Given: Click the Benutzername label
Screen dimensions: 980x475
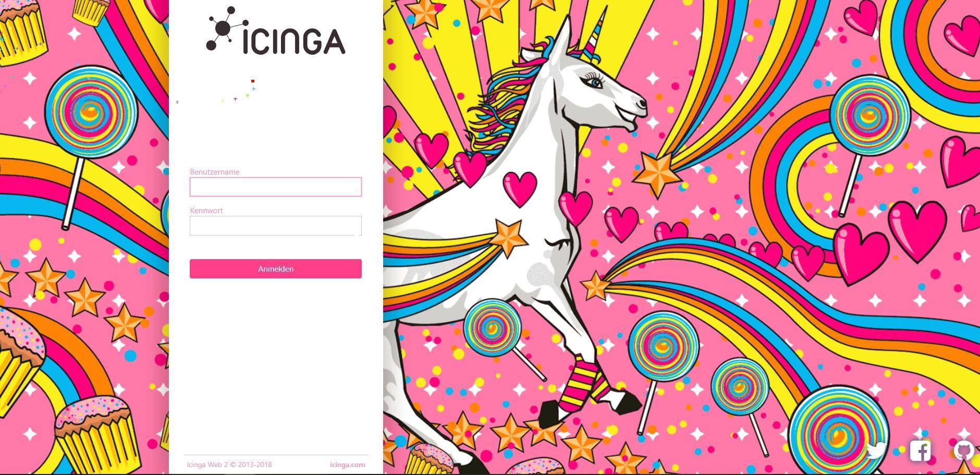Looking at the screenshot, I should tap(215, 172).
